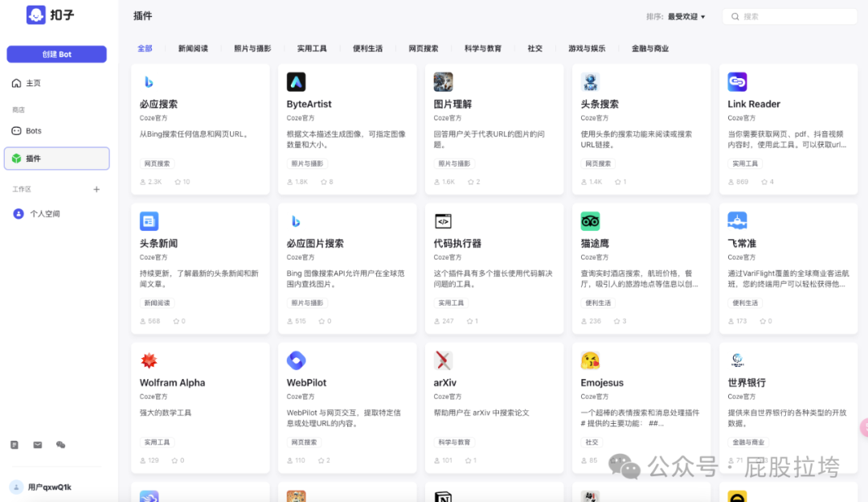
Task: Click the 扣子 logo icon
Action: tap(36, 15)
